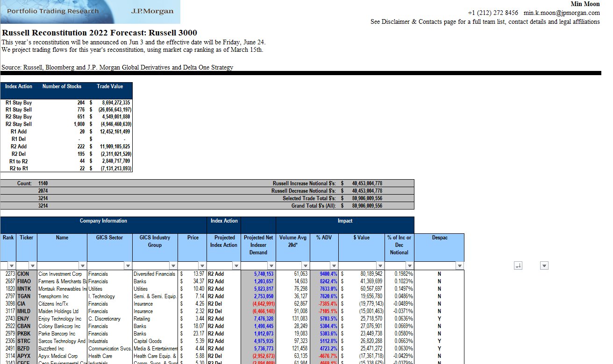
Task: Select the R2 Stay Buy row label
Action: point(19,117)
